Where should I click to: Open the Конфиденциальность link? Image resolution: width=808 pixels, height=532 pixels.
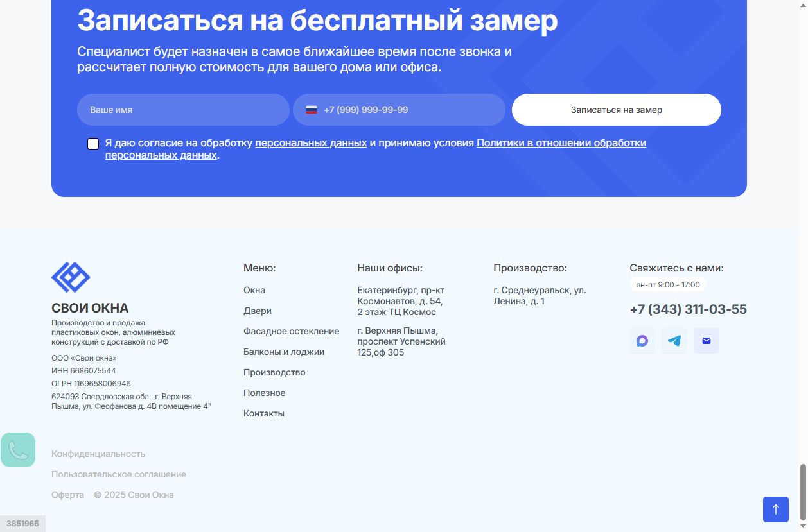(98, 454)
